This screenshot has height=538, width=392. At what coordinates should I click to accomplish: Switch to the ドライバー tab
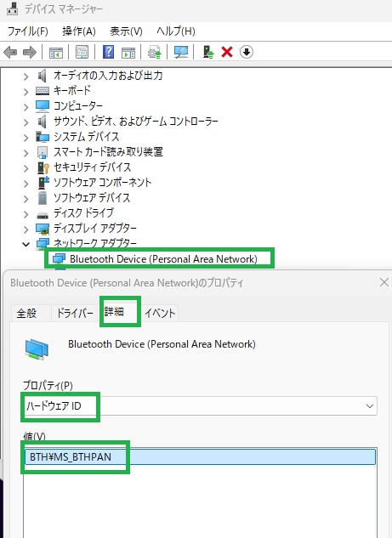pos(75,313)
